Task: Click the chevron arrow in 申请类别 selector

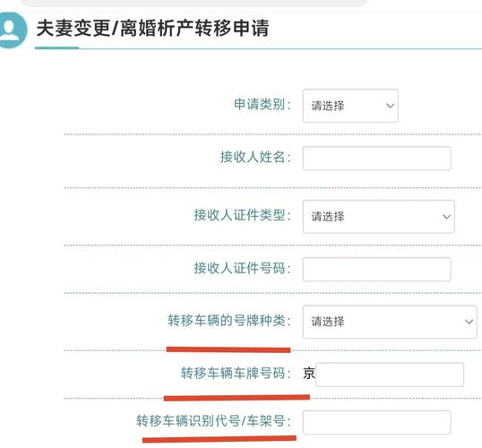Action: pos(390,106)
